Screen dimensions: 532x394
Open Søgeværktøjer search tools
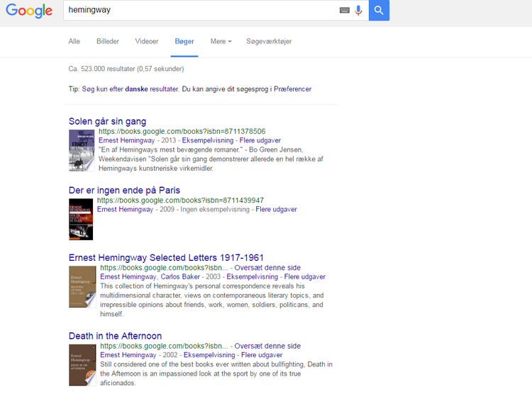(269, 41)
